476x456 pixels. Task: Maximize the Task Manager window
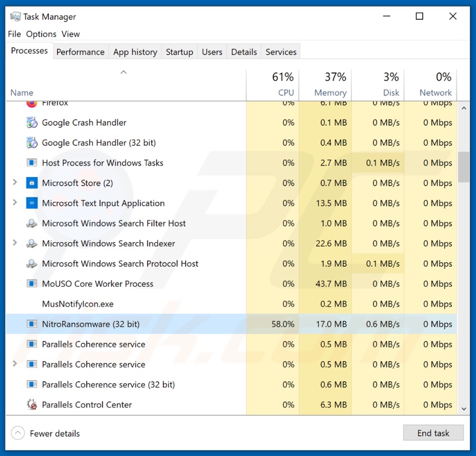tap(419, 16)
